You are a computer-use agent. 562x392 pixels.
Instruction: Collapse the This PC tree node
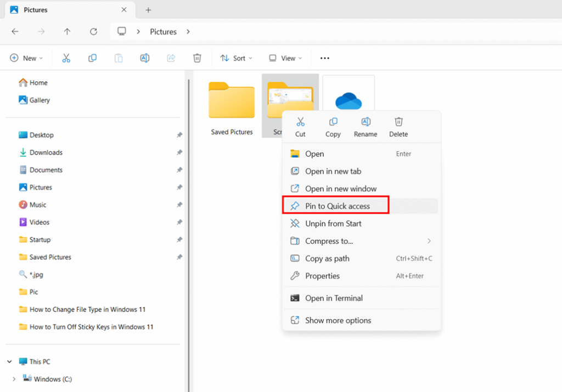click(10, 361)
